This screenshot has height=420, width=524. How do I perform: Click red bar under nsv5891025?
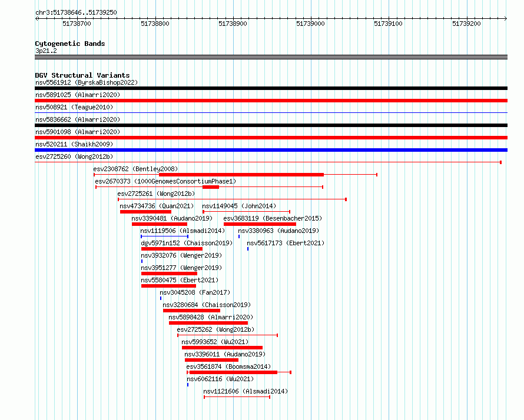click(271, 101)
